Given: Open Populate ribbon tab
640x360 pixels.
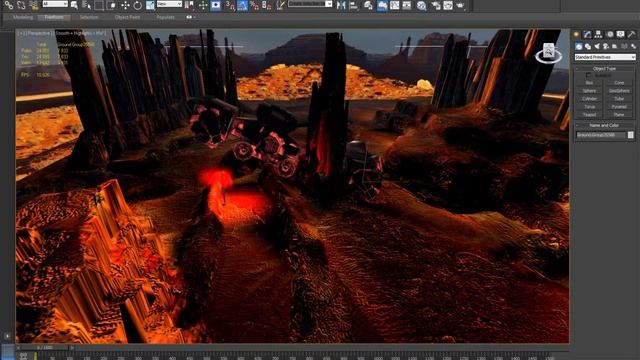Looking at the screenshot, I should click(165, 18).
